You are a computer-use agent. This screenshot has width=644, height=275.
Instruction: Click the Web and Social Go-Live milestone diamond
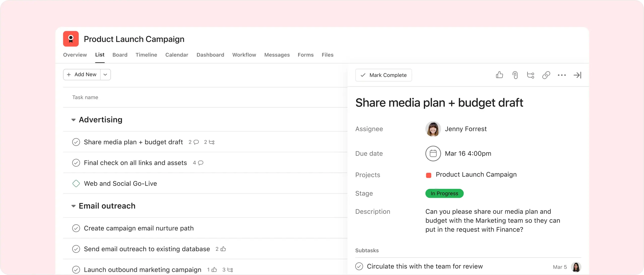[76, 184]
